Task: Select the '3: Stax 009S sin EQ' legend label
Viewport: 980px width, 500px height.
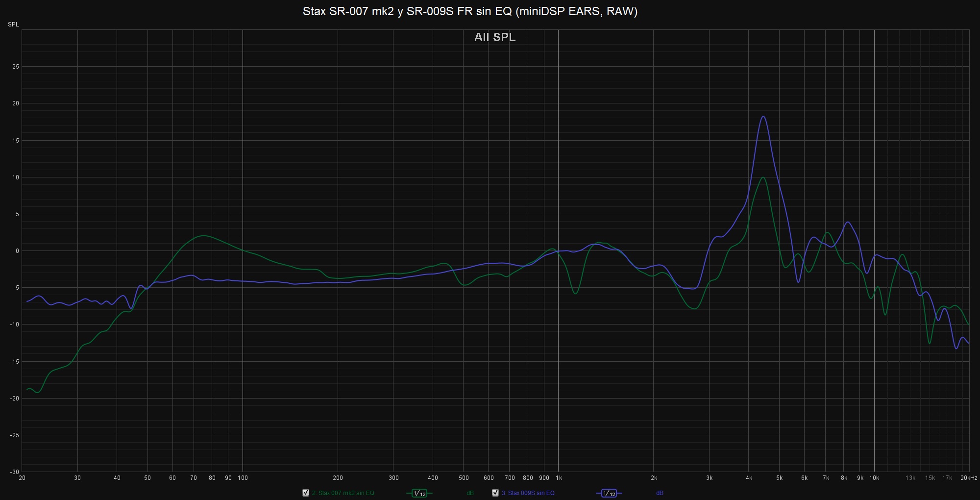Action: point(528,493)
